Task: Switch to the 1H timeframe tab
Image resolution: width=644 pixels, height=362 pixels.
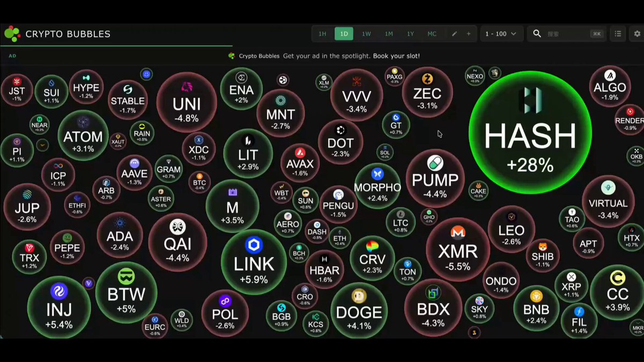Action: [322, 34]
